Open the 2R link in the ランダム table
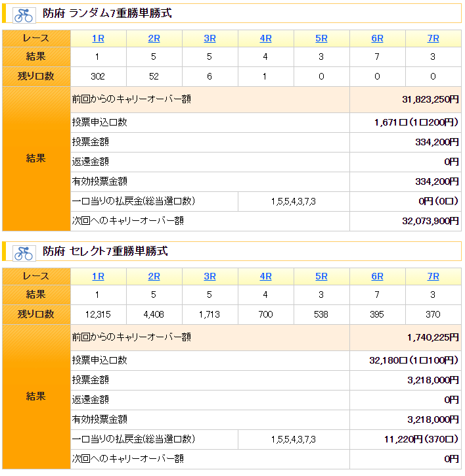Viewport: 465px width, 476px height. [x=154, y=39]
